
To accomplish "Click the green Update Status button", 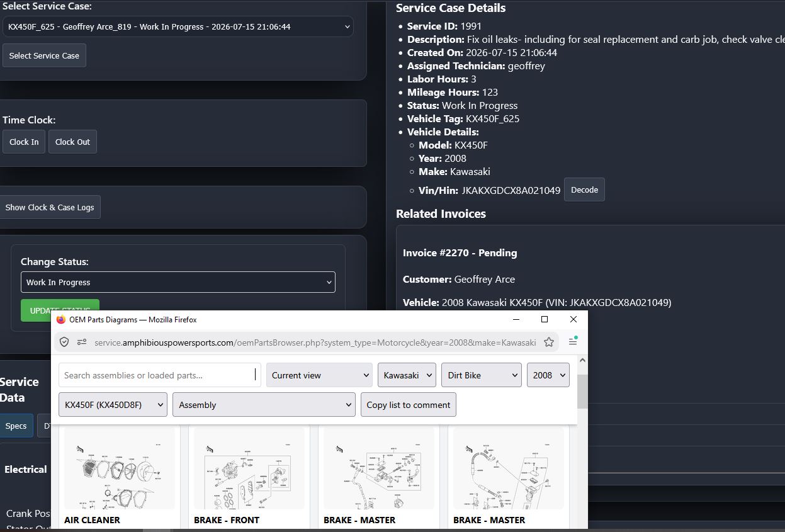I will click(x=60, y=310).
